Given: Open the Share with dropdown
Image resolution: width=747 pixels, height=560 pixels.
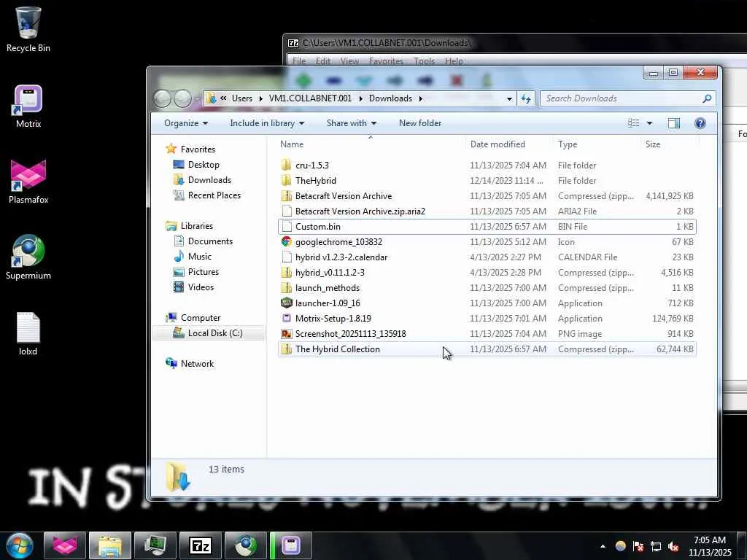Looking at the screenshot, I should click(x=352, y=123).
